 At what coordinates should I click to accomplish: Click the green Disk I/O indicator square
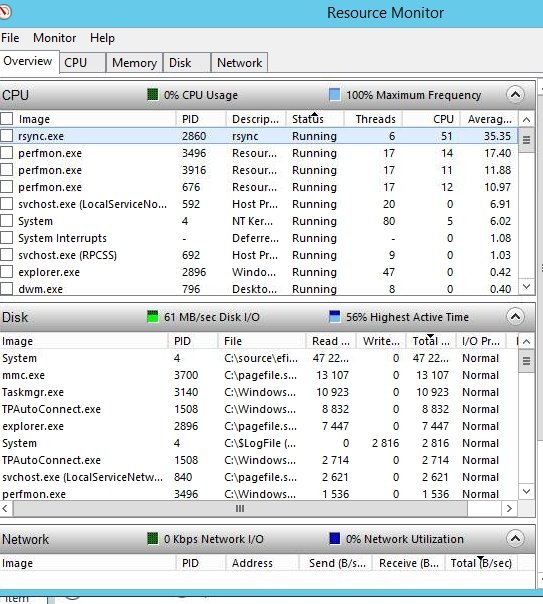(153, 317)
